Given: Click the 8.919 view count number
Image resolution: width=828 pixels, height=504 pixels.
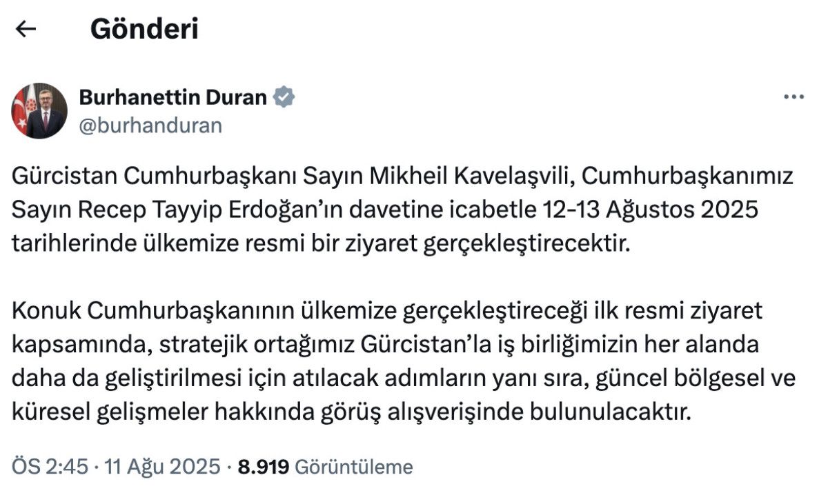Looking at the screenshot, I should tap(264, 467).
